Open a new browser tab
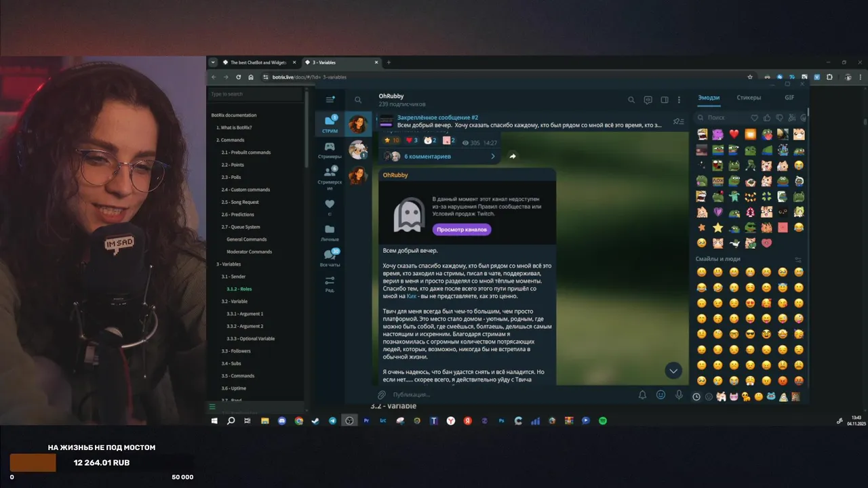This screenshot has width=868, height=488. click(x=389, y=62)
